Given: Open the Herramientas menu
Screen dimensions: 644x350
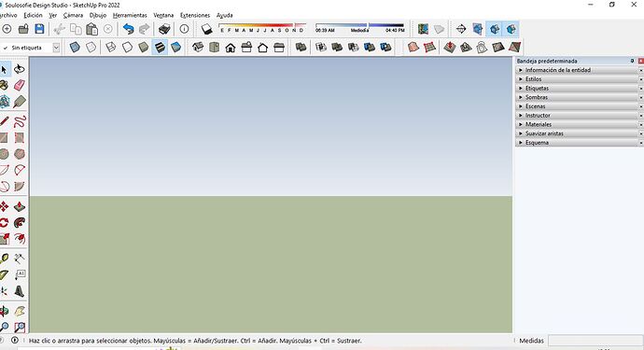Looking at the screenshot, I should coord(130,15).
